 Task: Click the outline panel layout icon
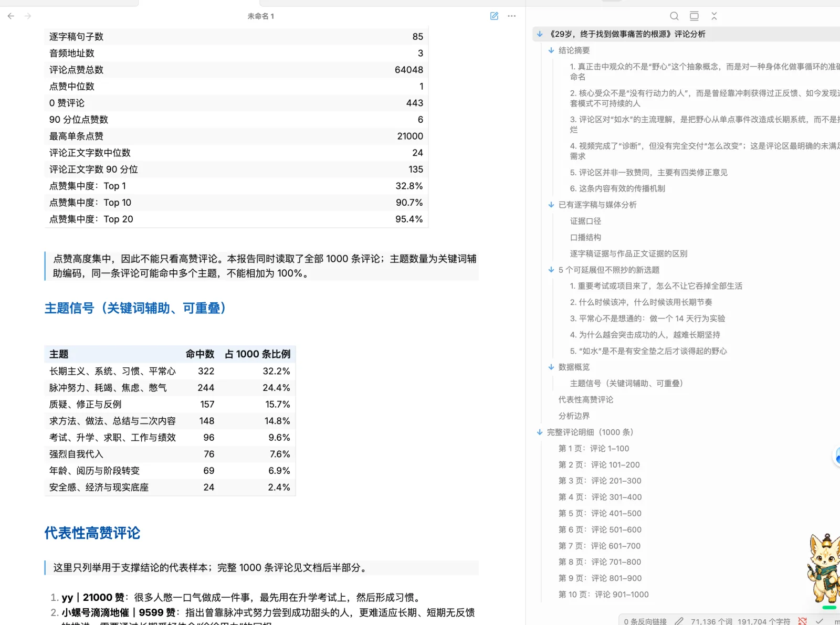point(694,16)
